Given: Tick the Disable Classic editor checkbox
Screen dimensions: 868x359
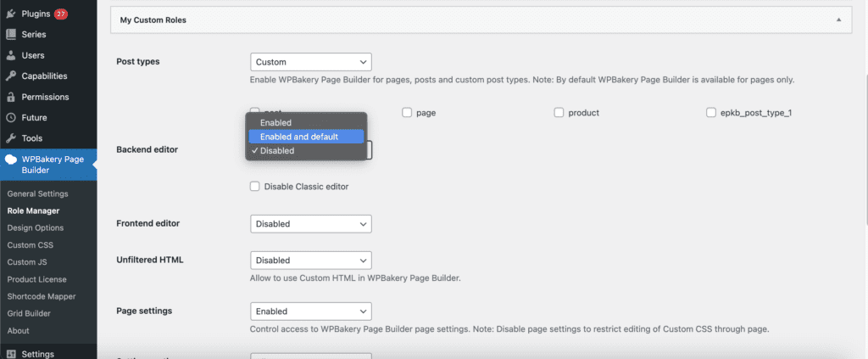Looking at the screenshot, I should coord(255,187).
